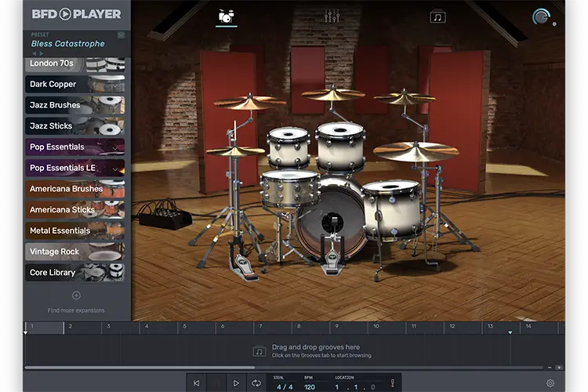
Task: Go to the previous preset arrow
Action: (34, 53)
